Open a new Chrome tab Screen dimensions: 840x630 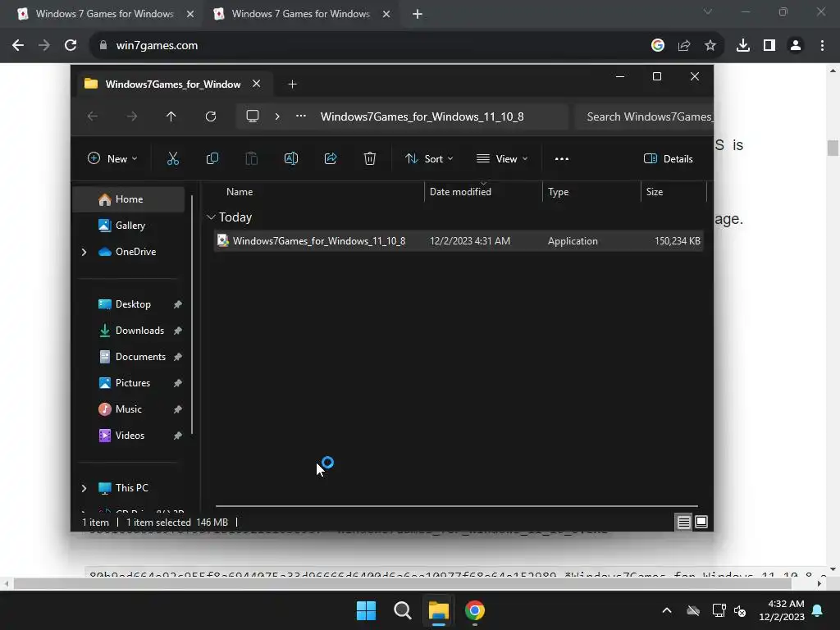(x=418, y=15)
